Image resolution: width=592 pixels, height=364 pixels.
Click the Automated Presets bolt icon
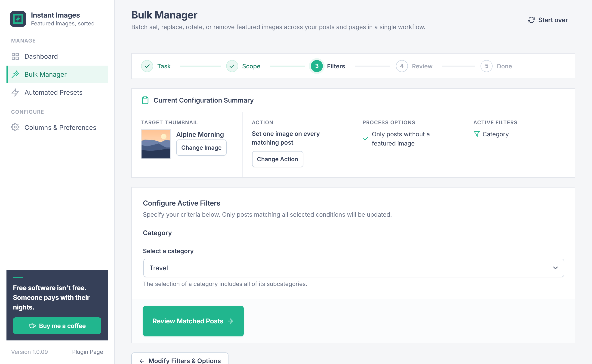15,92
